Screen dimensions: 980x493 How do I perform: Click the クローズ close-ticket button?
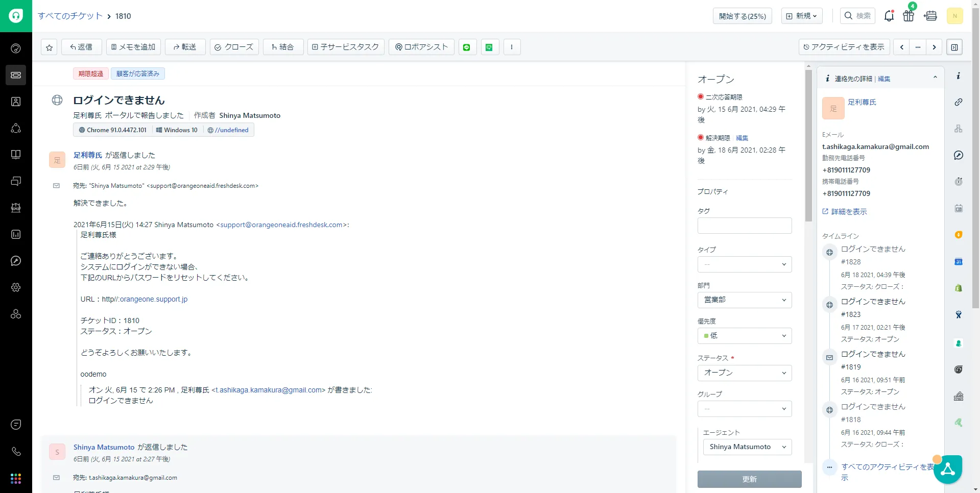point(234,47)
